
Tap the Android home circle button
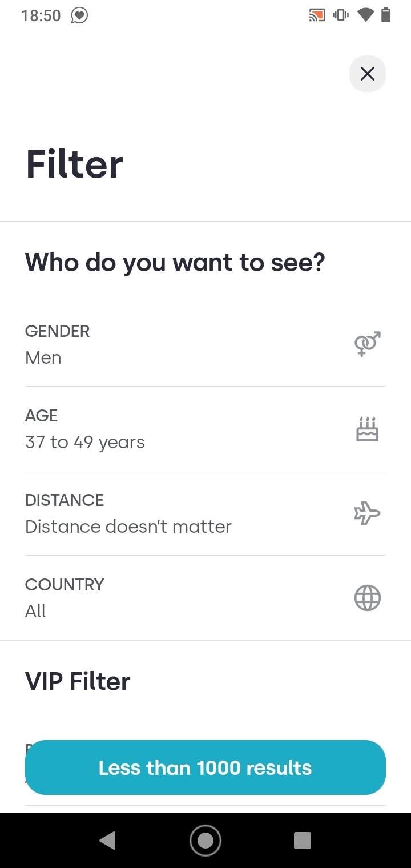(x=205, y=841)
